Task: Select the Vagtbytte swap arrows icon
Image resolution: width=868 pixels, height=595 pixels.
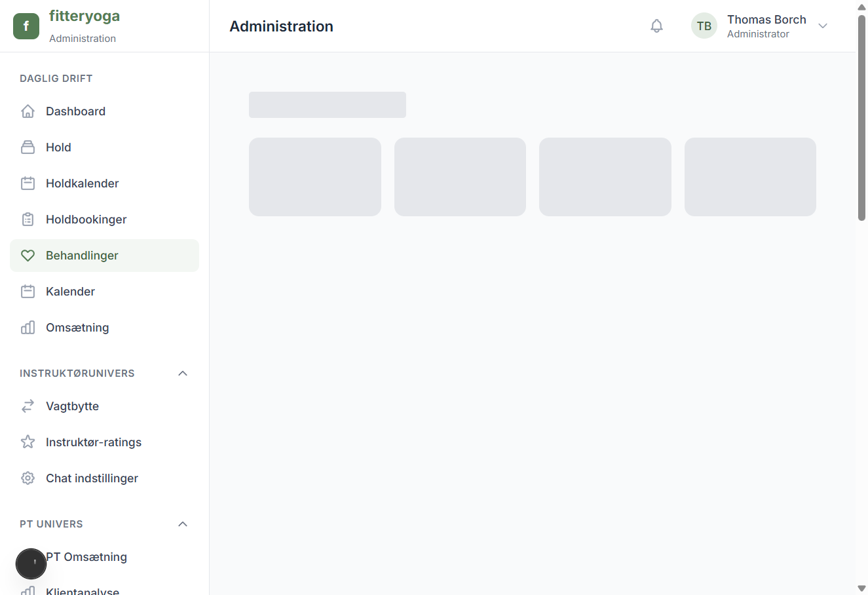Action: (x=28, y=406)
